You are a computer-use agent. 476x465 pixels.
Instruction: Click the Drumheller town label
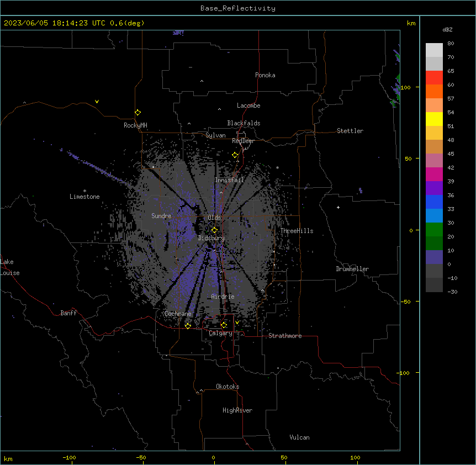pyautogui.click(x=352, y=269)
